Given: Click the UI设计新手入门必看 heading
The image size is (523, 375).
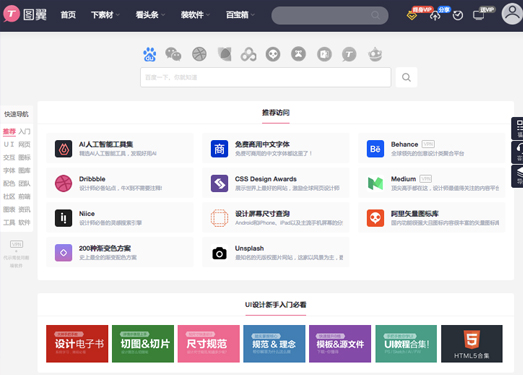Looking at the screenshot, I should coord(276,305).
